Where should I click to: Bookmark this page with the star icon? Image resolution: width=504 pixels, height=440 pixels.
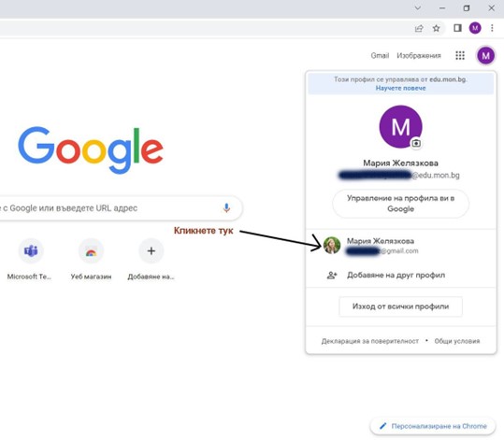(x=436, y=28)
